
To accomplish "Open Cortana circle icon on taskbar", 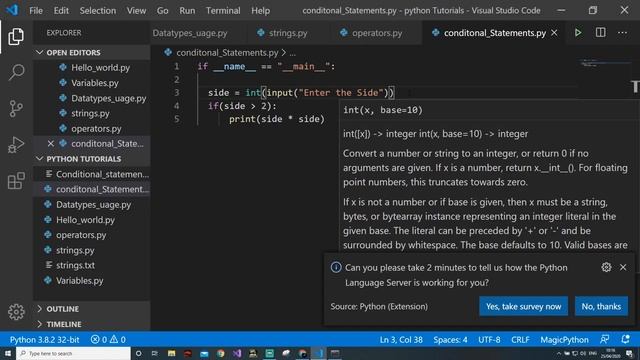I will point(139,353).
